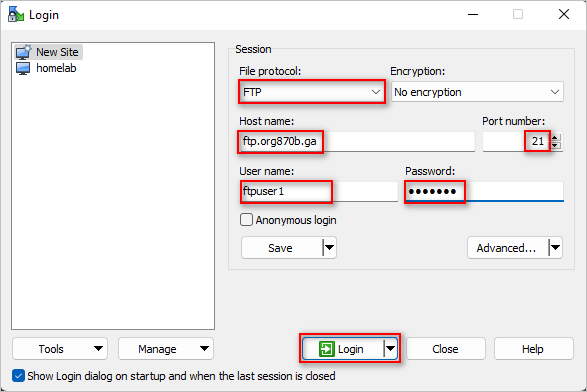
Task: Click the Save button
Action: (282, 247)
